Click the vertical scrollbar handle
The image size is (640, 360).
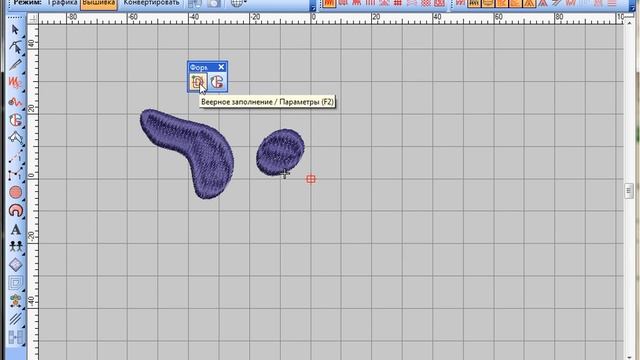point(629,191)
